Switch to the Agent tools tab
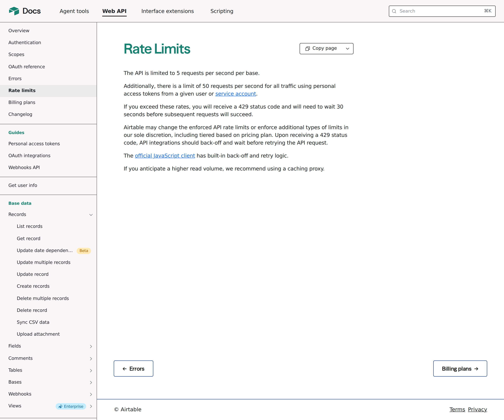Viewport: 504px width, 420px height. point(74,11)
